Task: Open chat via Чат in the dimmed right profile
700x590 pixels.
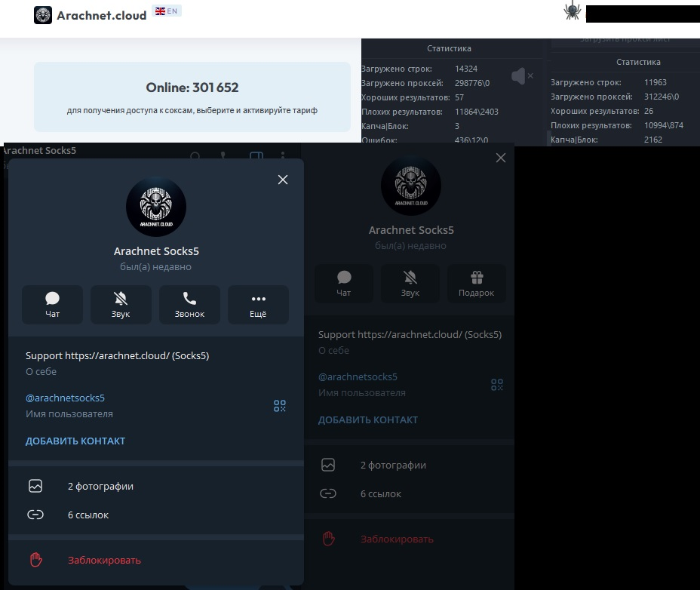Action: click(x=344, y=284)
